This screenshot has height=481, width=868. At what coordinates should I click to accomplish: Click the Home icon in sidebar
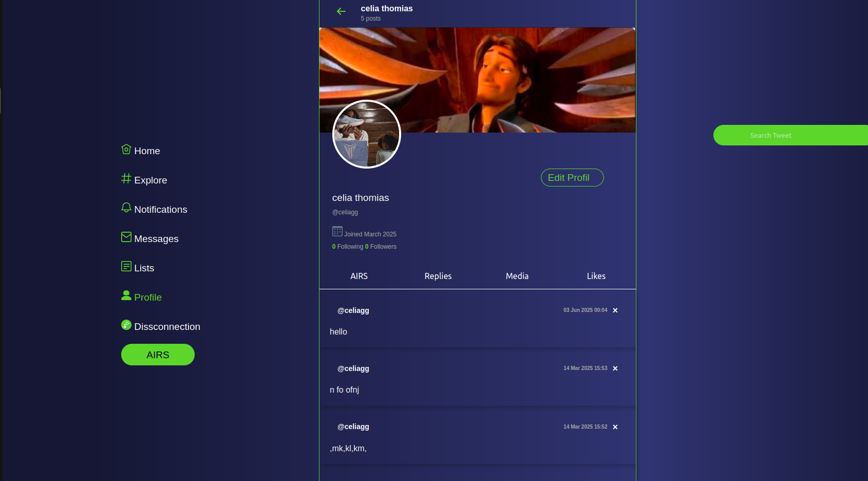(126, 150)
